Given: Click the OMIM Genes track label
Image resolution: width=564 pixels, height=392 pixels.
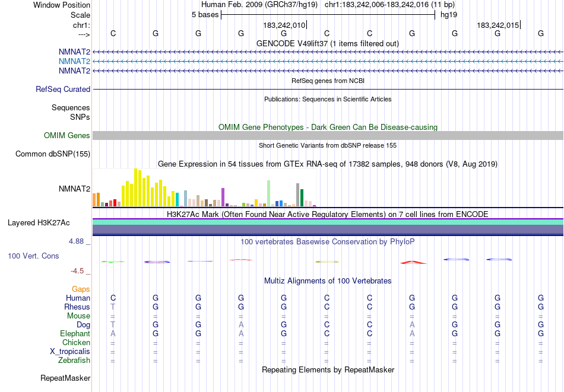Looking at the screenshot, I should pos(67,135).
